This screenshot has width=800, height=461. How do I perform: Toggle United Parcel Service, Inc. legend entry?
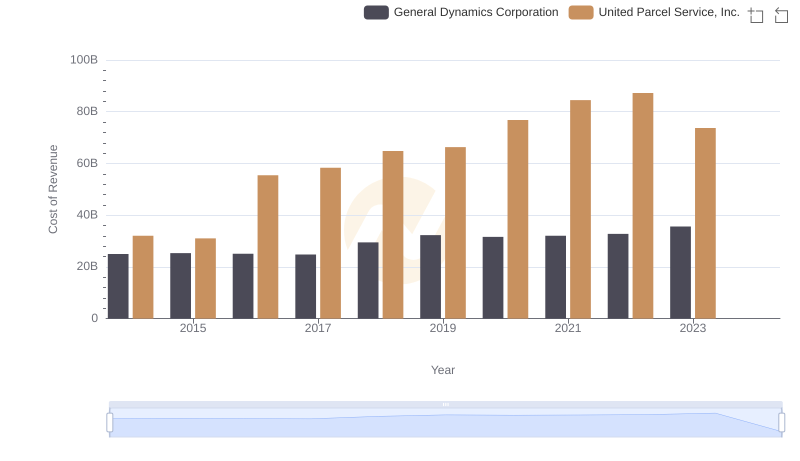(654, 12)
